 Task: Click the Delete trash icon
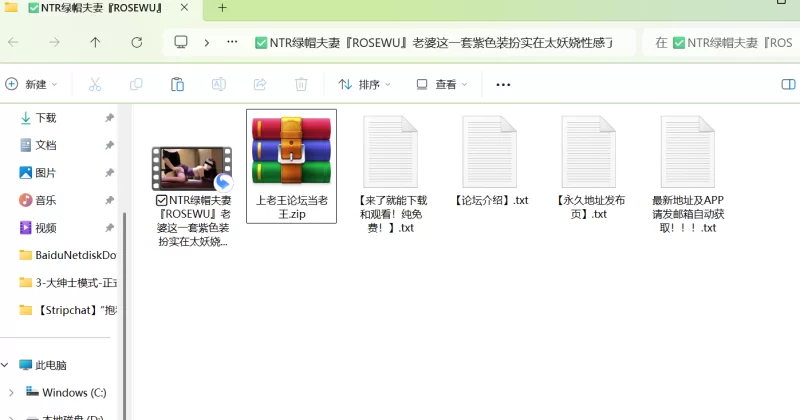301,84
